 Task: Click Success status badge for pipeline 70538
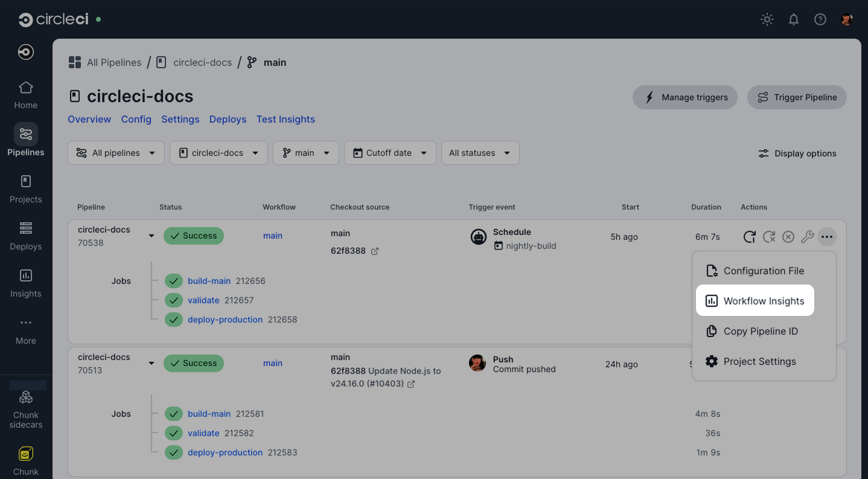tap(194, 236)
